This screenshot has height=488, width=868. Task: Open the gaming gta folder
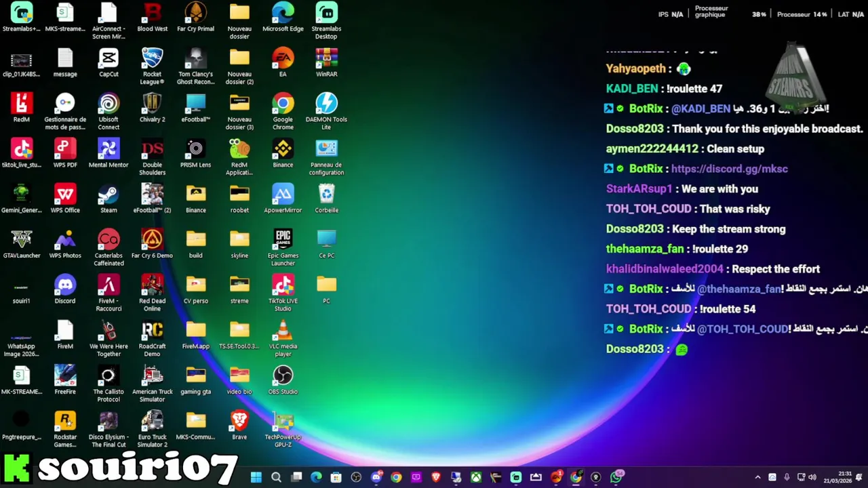195,380
